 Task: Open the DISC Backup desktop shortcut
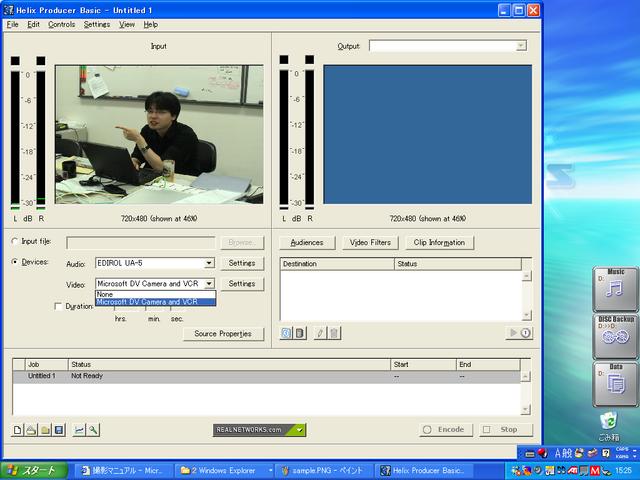click(x=615, y=336)
